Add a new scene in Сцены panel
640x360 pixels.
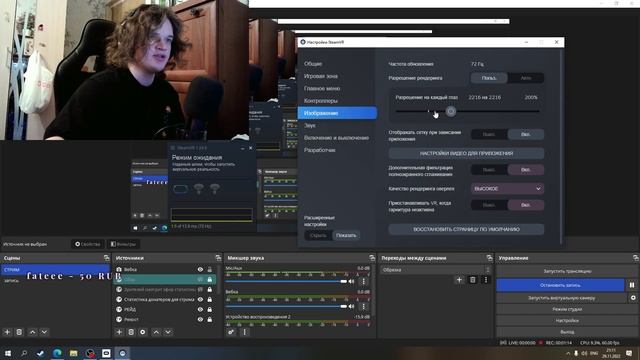(7, 332)
